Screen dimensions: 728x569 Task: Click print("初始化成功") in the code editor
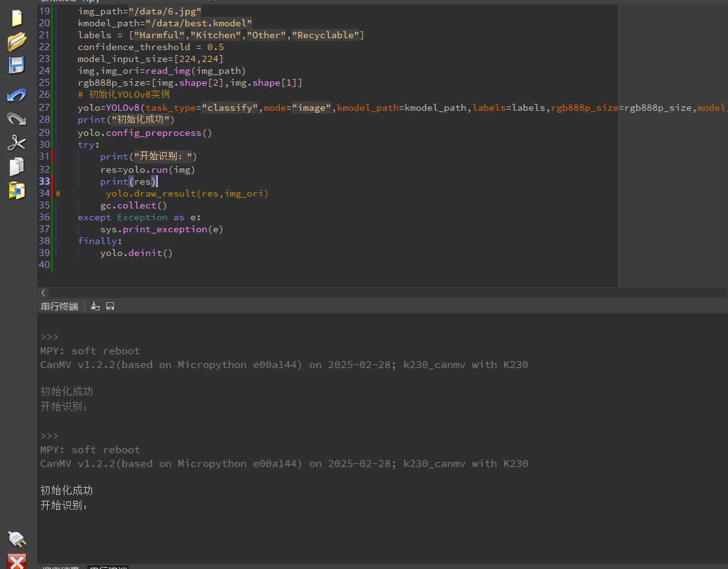click(126, 120)
